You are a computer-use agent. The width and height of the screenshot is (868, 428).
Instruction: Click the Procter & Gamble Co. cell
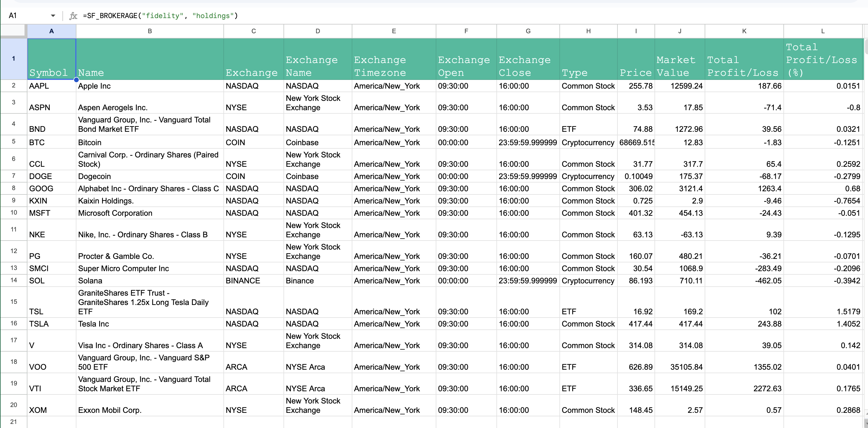150,252
